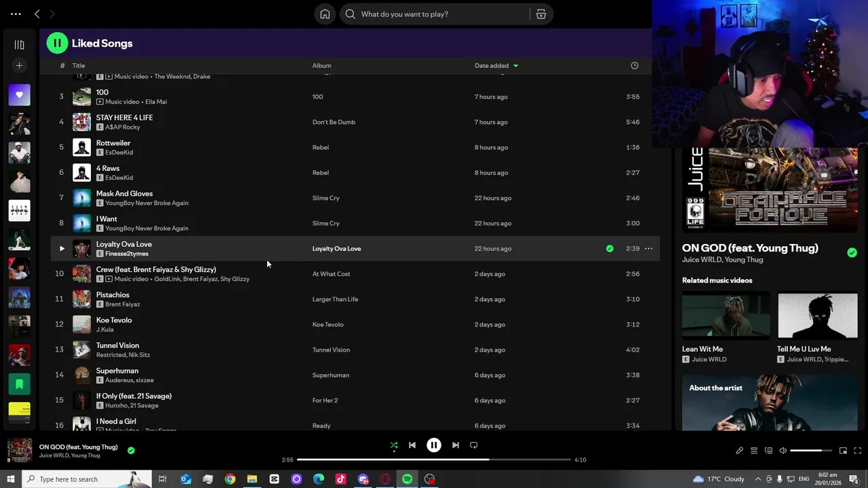Sort by Title column header
The image size is (868, 488).
coord(79,66)
